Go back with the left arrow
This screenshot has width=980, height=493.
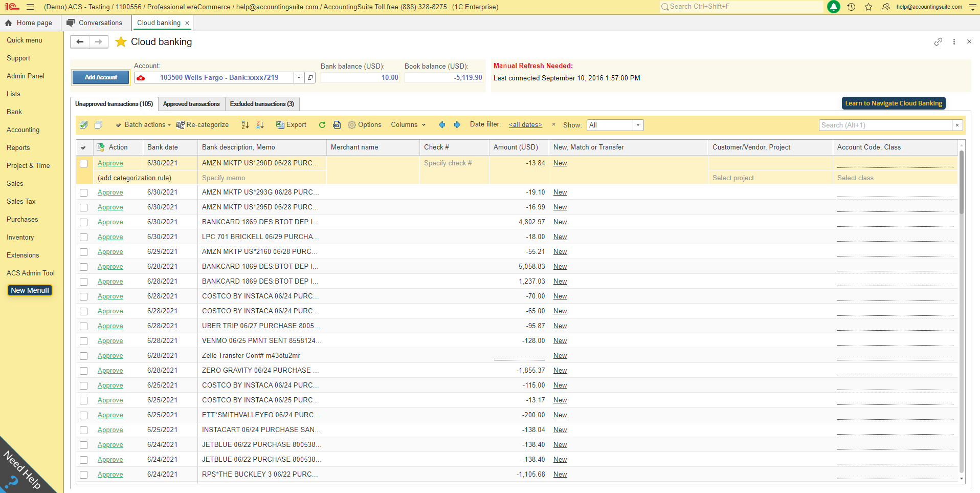point(80,42)
